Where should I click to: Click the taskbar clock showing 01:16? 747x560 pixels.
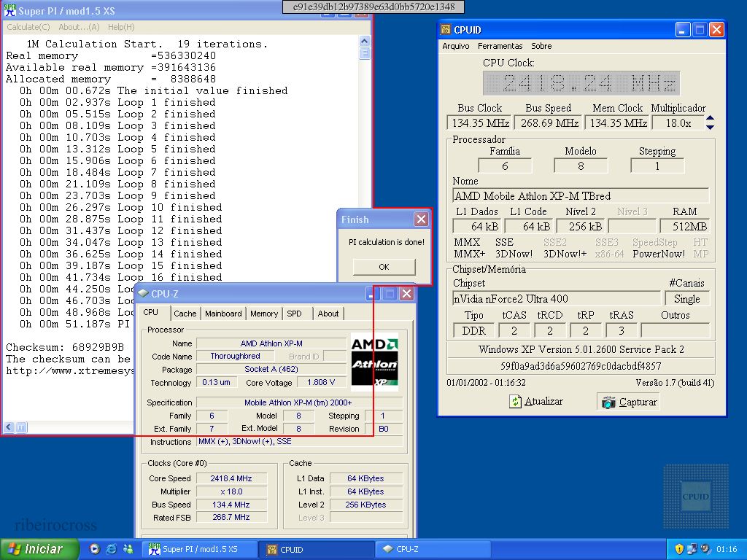(726, 549)
